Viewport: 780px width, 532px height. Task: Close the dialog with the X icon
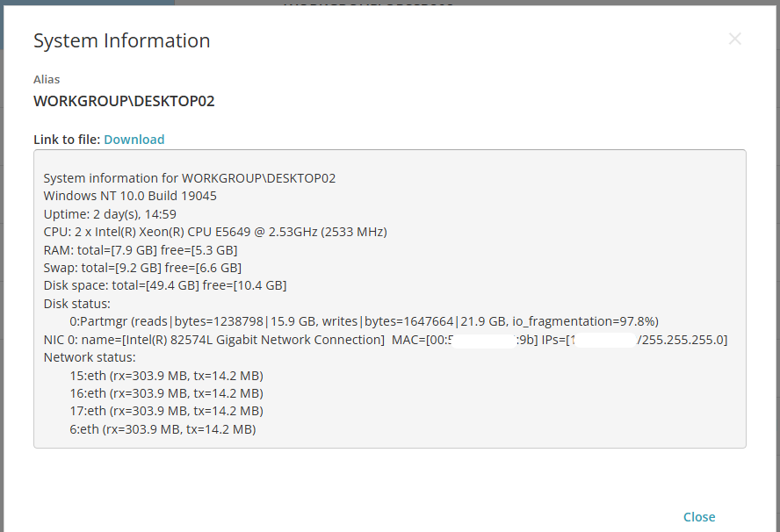coord(735,39)
